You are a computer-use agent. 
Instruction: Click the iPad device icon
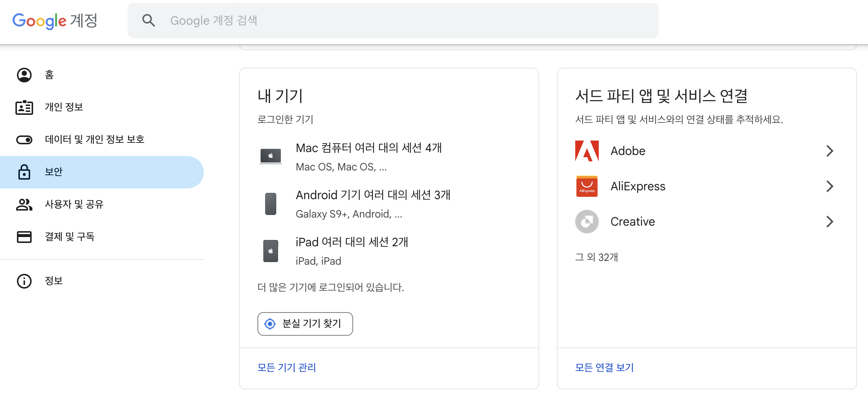click(x=270, y=251)
